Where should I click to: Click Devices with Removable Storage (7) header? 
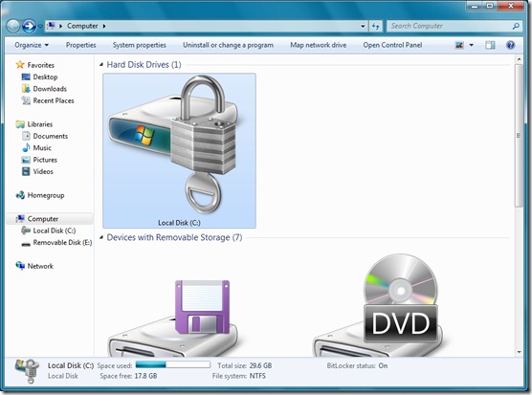(174, 237)
